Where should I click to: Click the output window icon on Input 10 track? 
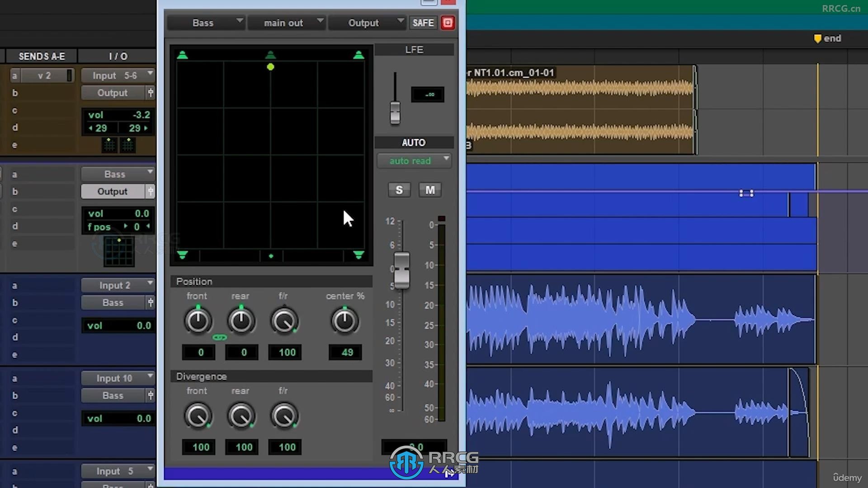(151, 395)
